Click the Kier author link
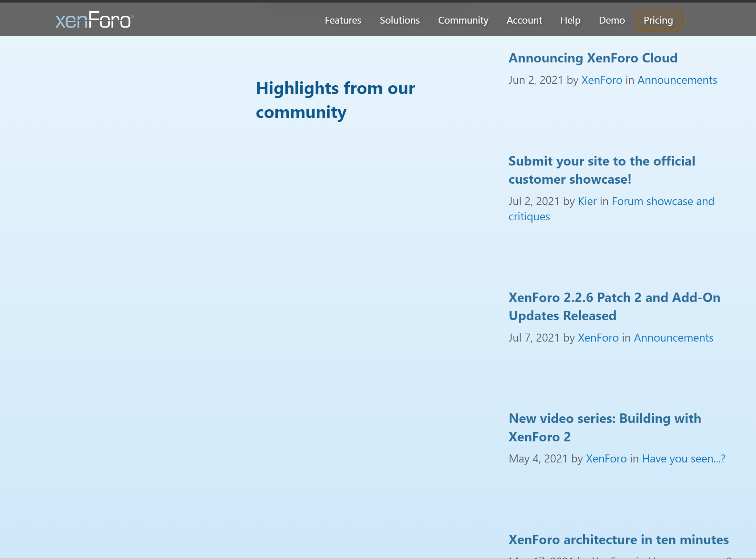Screen dimensions: 756x559 (587, 201)
